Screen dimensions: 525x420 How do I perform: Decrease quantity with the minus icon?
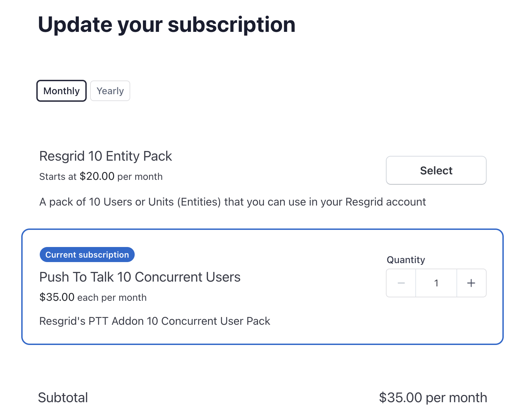click(401, 283)
